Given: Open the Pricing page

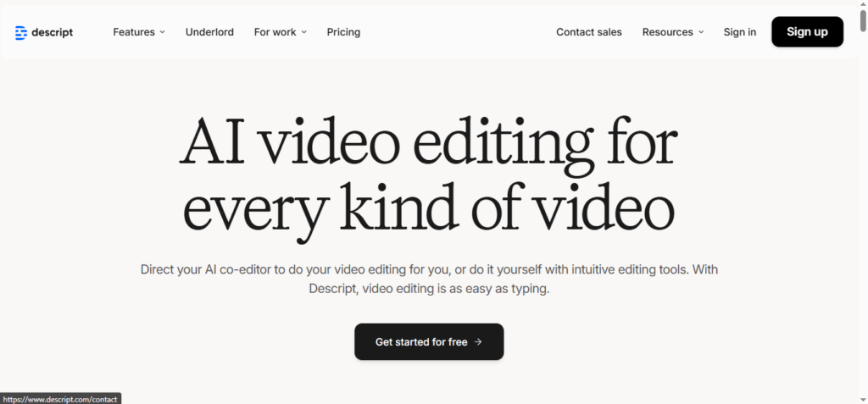Looking at the screenshot, I should tap(343, 32).
